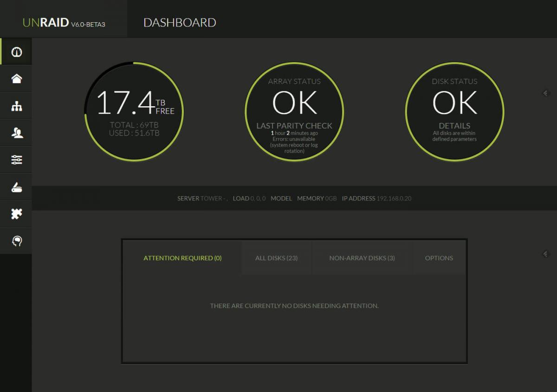
Task: Switch to All Disks (23) tab
Action: pyautogui.click(x=277, y=258)
